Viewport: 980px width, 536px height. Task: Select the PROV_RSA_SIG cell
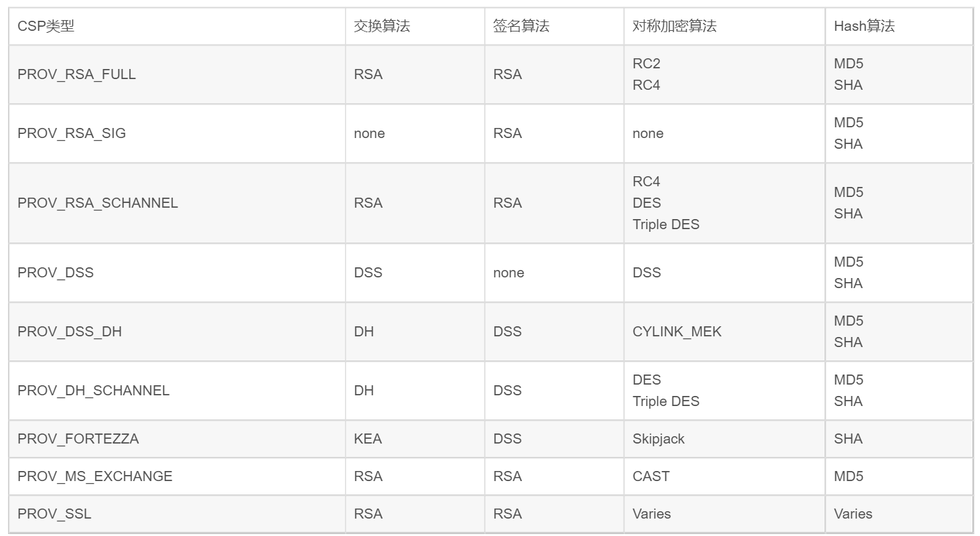[x=72, y=133]
